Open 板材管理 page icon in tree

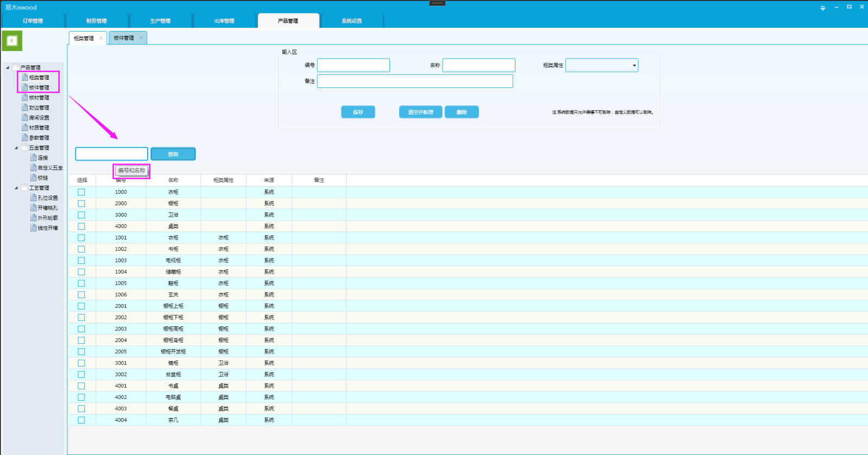point(24,97)
